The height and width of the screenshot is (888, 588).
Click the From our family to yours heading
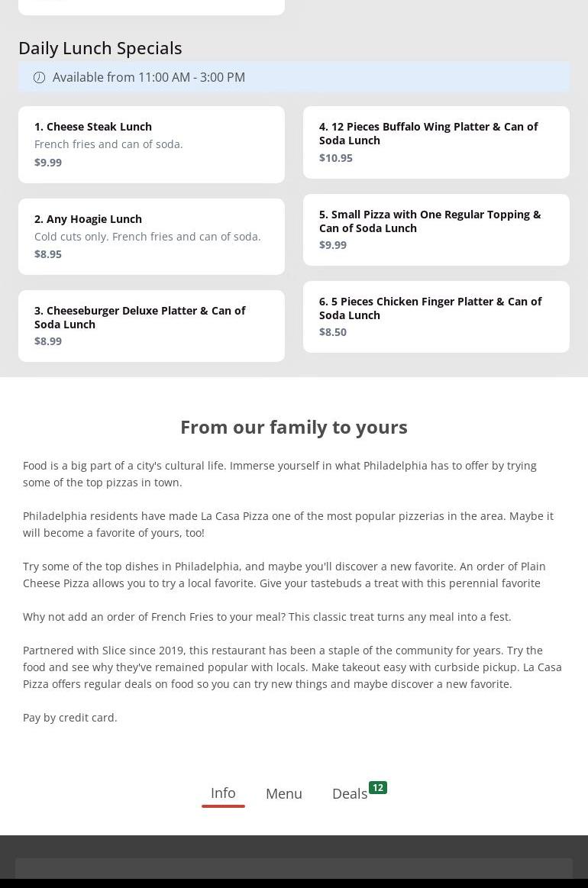tap(294, 427)
